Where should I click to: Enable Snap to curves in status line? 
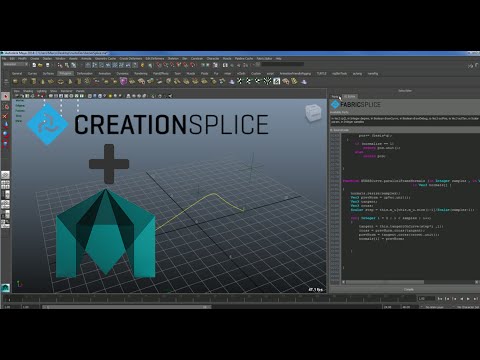coord(166,65)
